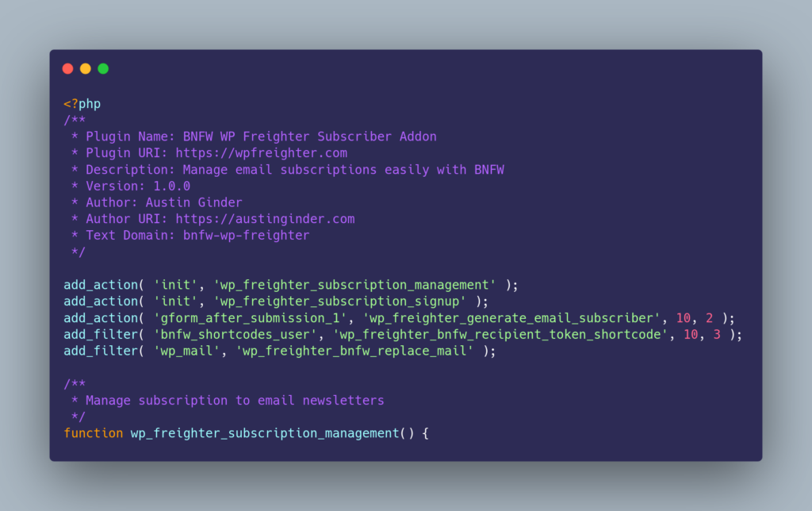Click the opening <?php tag
Viewport: 812px width, 511px height.
click(x=82, y=104)
